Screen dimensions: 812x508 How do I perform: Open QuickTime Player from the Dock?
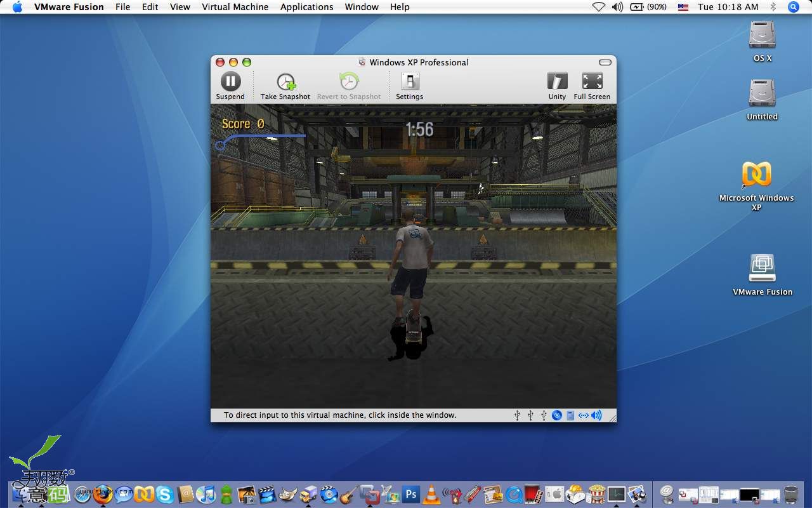tap(514, 494)
